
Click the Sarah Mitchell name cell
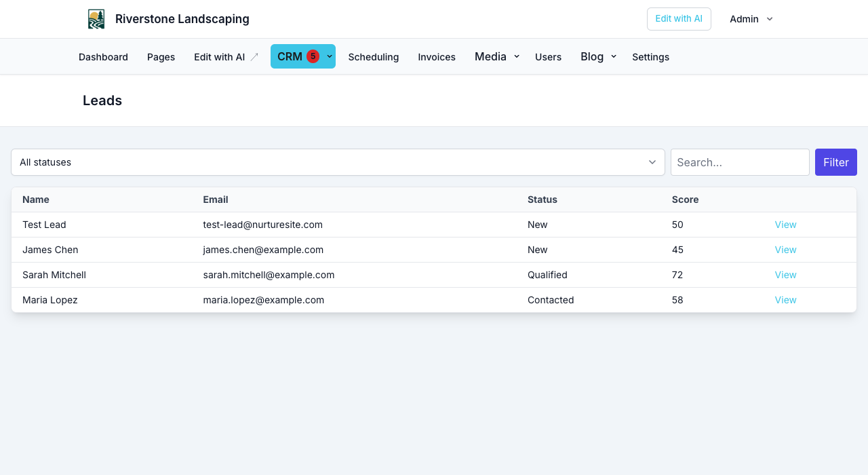point(54,275)
